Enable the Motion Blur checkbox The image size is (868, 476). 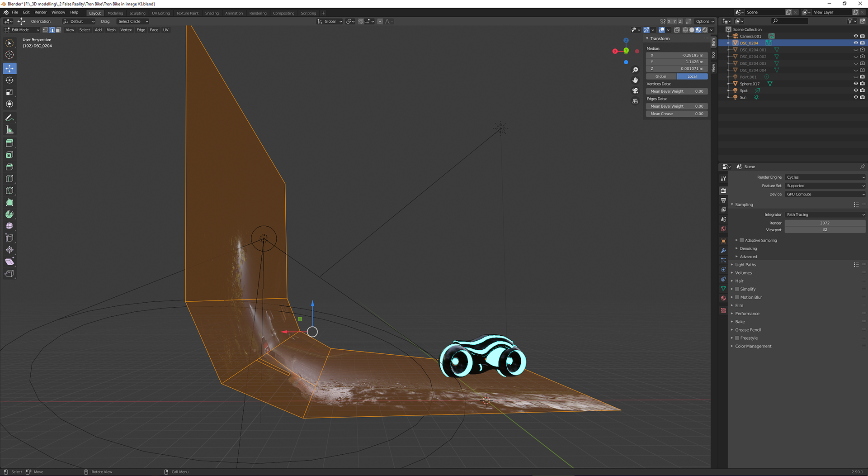click(737, 297)
